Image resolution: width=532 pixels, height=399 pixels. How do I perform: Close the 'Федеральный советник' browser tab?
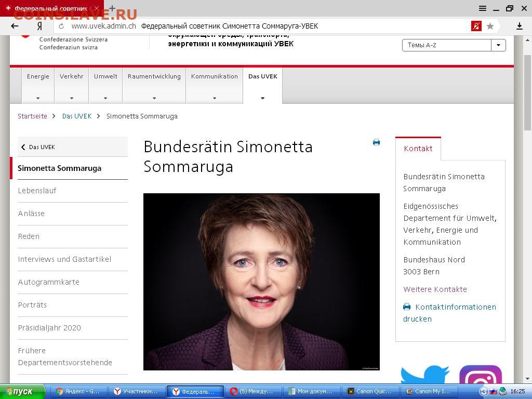[x=97, y=8]
